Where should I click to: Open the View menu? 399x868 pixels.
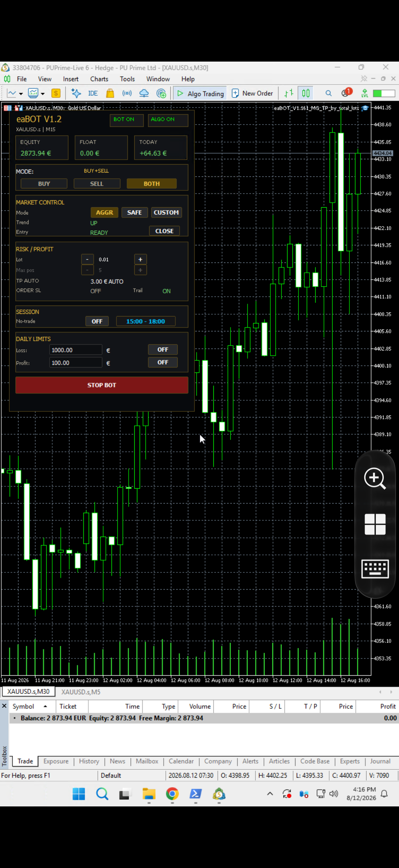45,79
